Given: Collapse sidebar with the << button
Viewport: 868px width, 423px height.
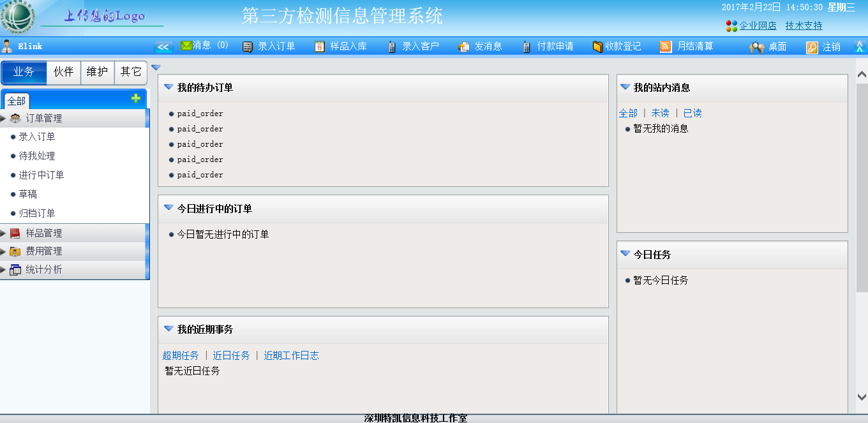Looking at the screenshot, I should click(x=164, y=47).
